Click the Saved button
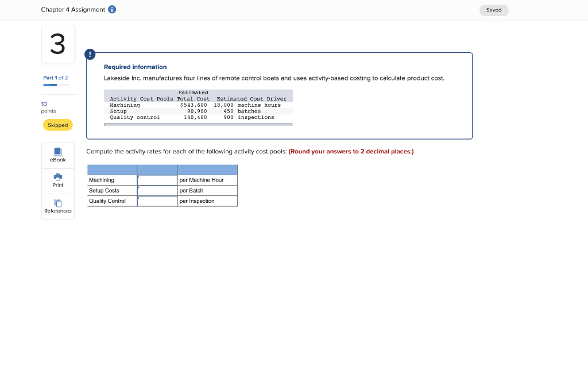This screenshot has width=588, height=370. pos(493,10)
